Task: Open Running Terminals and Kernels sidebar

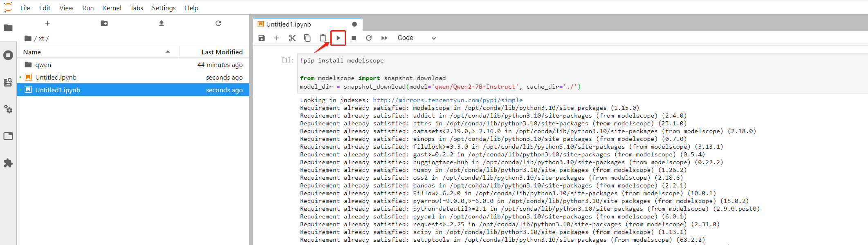Action: (x=8, y=55)
